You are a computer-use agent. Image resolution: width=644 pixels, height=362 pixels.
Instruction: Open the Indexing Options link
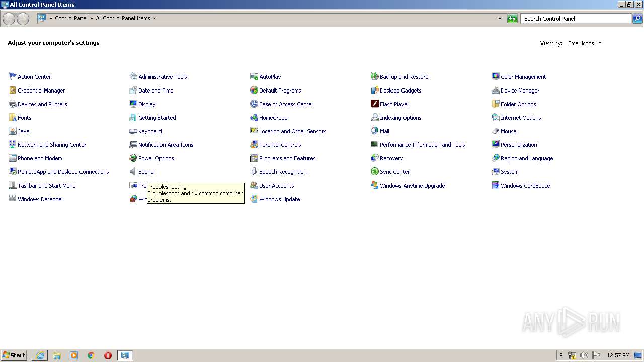pos(400,118)
